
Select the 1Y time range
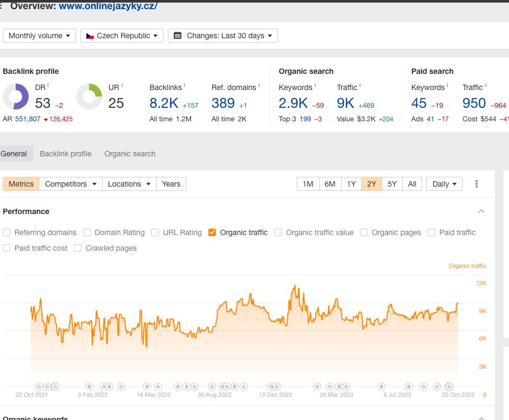click(x=351, y=184)
